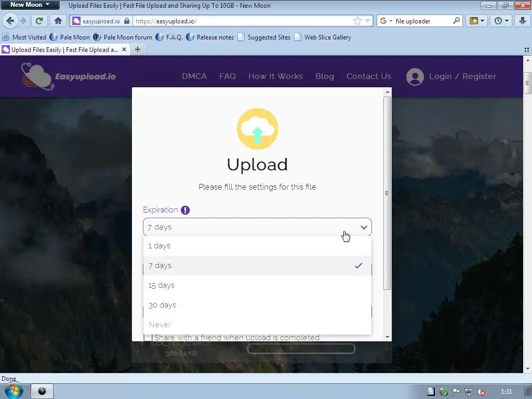Choose the 1 days expiration option
Screen dimensions: 532x399
pos(257,246)
